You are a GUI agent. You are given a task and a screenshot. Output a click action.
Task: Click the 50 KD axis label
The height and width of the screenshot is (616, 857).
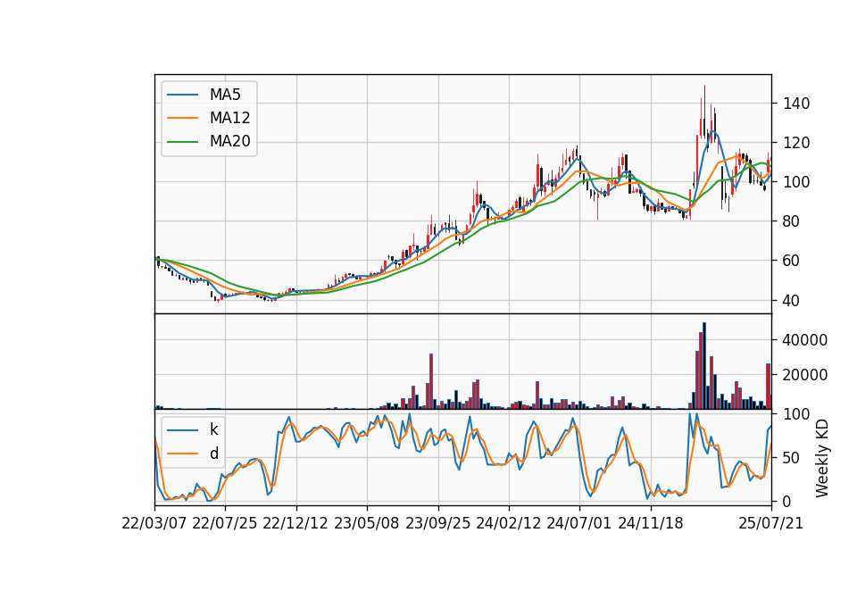[792, 458]
